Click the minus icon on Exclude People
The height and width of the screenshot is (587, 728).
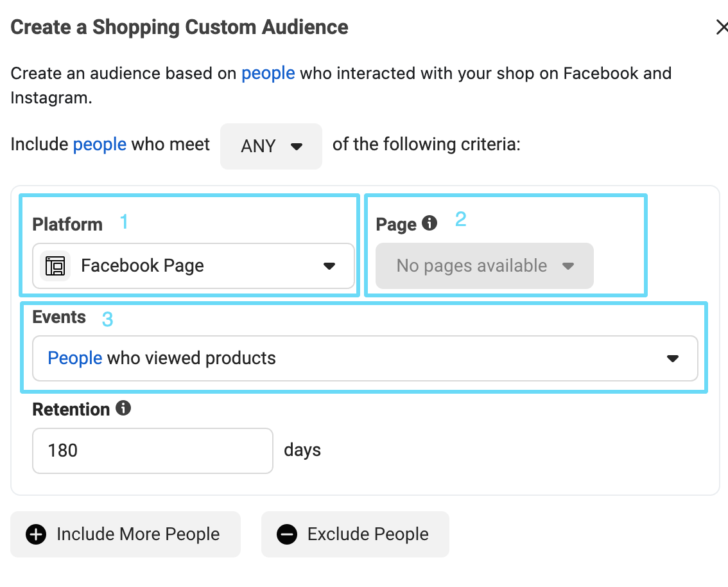(x=286, y=534)
